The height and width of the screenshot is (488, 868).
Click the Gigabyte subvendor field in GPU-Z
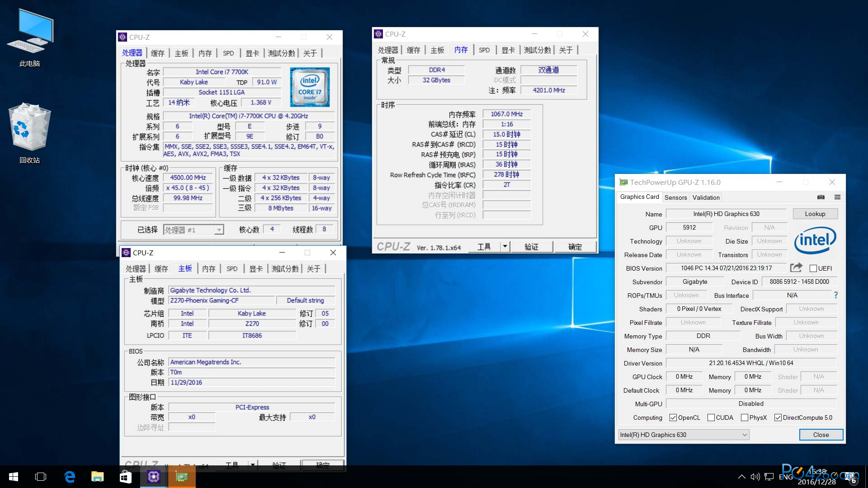(x=695, y=282)
